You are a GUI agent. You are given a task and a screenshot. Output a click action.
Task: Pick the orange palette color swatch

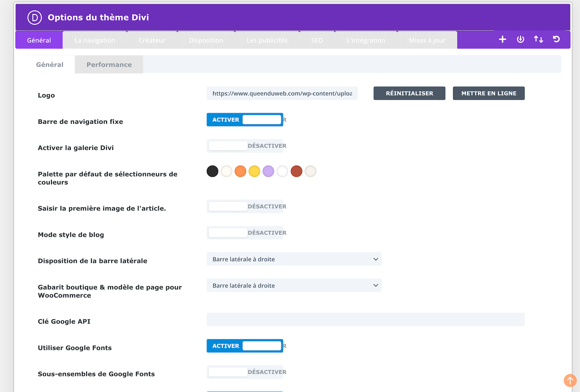(240, 171)
